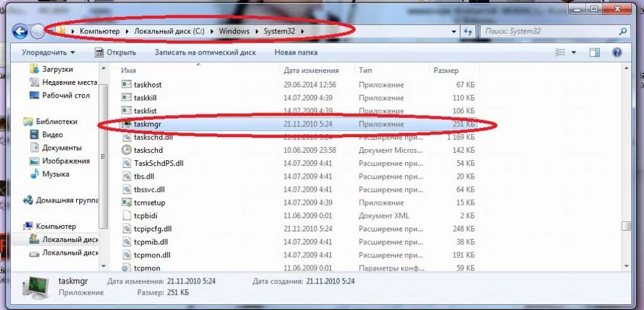Click Открыть in the toolbar
The height and width of the screenshot is (310, 644).
[116, 53]
